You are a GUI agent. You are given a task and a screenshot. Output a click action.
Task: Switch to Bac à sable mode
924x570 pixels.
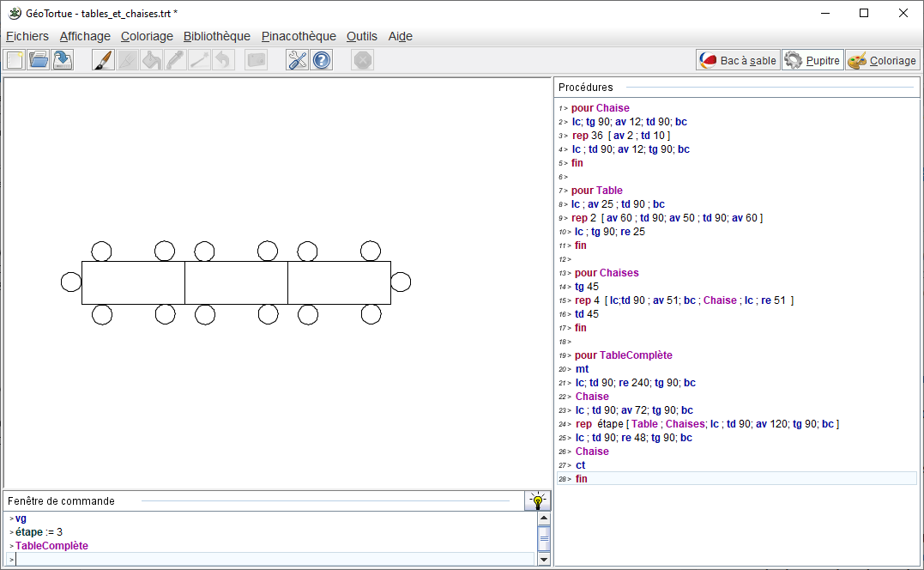[x=738, y=60]
